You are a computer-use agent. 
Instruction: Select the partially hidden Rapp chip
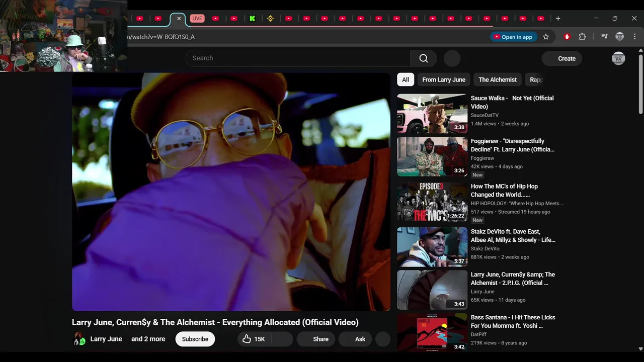tap(536, 79)
